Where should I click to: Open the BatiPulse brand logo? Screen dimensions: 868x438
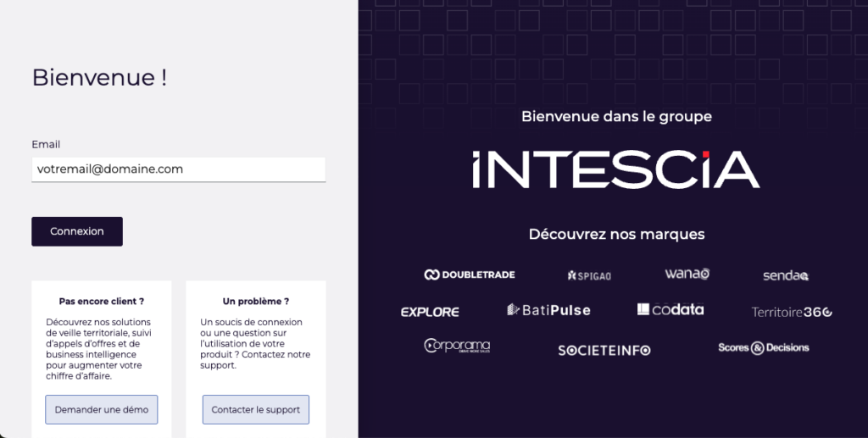pyautogui.click(x=548, y=310)
